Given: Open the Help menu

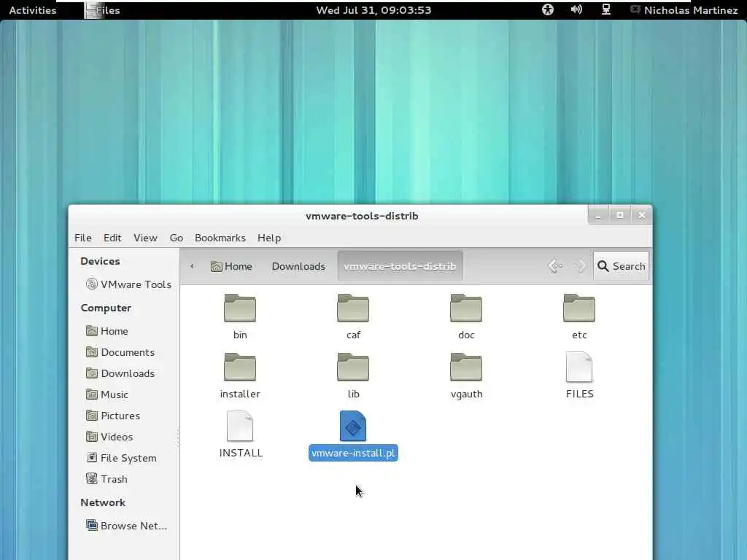Looking at the screenshot, I should click(269, 238).
